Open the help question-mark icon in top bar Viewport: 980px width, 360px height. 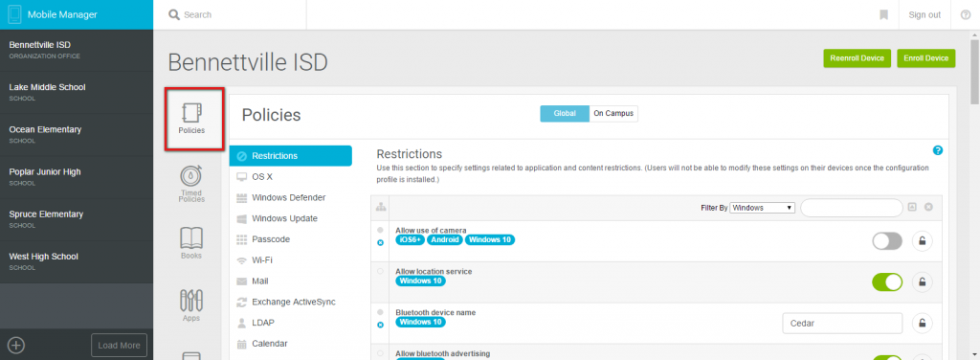coord(965,14)
